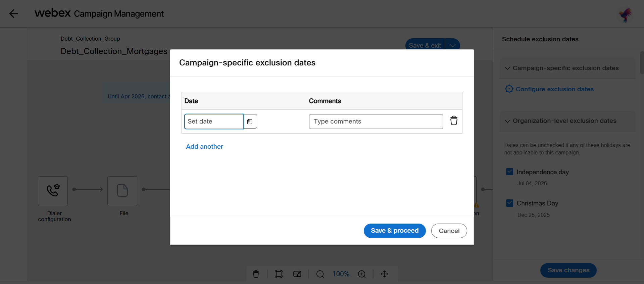Click the pan move arrows icon
This screenshot has width=644, height=284.
(x=385, y=274)
